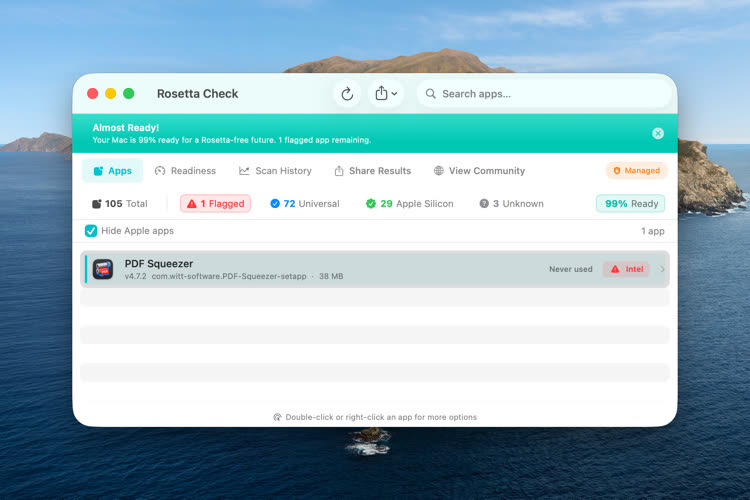Click the Flagged warning triangle icon

point(192,204)
